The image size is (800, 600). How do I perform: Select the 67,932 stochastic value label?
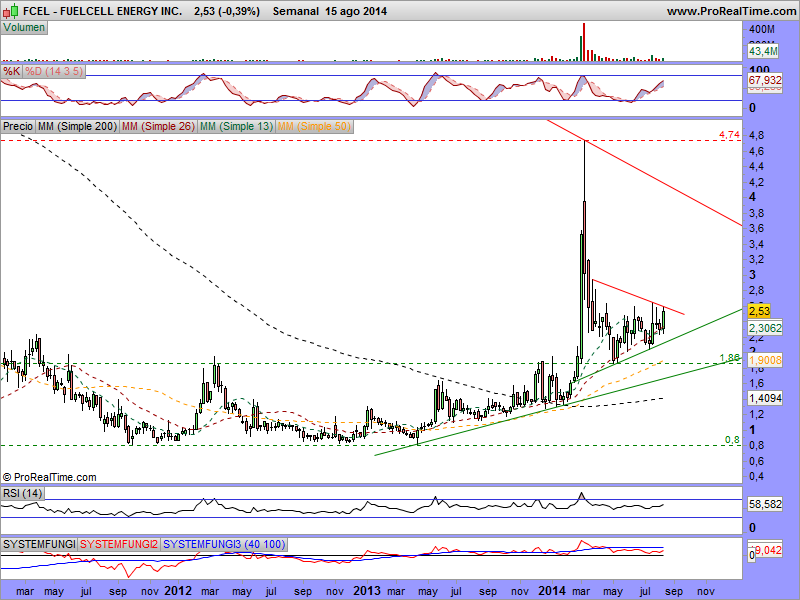(x=765, y=80)
